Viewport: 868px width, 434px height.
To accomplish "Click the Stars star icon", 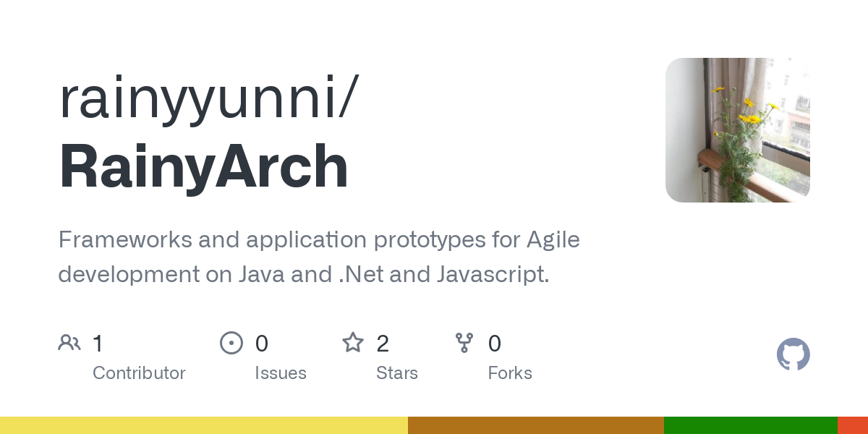I will 353,343.
